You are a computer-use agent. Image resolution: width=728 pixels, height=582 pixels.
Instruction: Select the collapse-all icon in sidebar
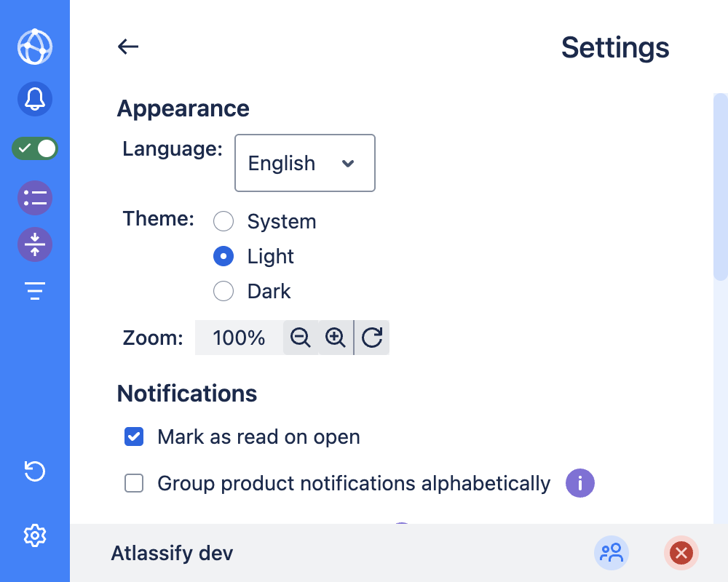coord(34,244)
